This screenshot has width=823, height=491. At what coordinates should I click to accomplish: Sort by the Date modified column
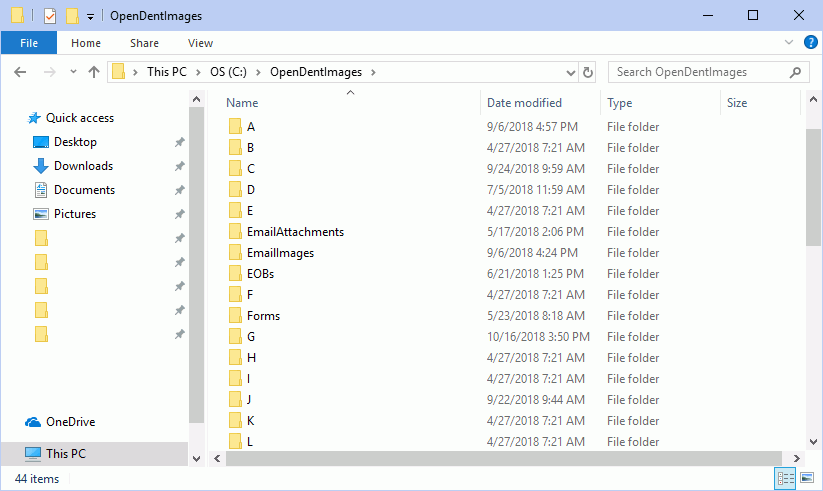tap(524, 103)
